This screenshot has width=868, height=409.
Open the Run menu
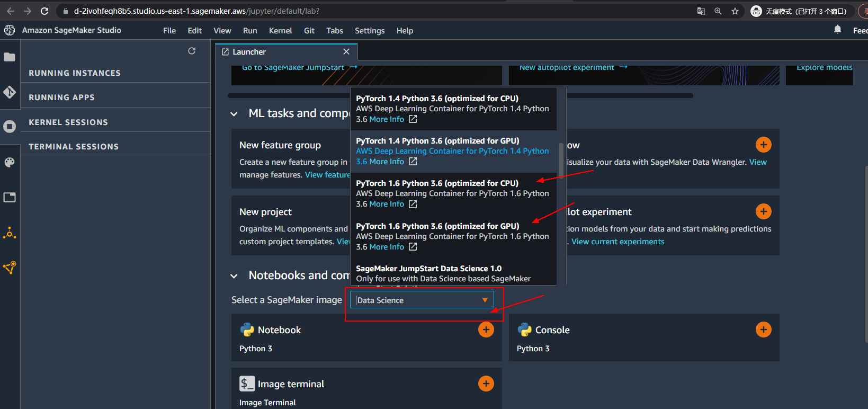(250, 31)
